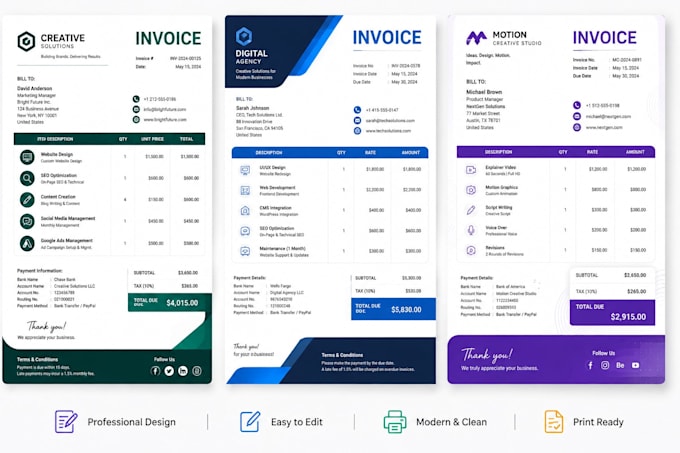
Task: Select the Explainer Video icon
Action: tap(471, 170)
